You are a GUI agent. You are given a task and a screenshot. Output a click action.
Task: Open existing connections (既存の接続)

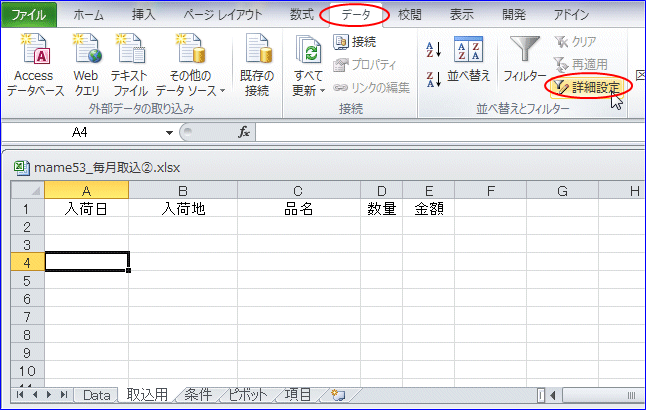pyautogui.click(x=257, y=65)
